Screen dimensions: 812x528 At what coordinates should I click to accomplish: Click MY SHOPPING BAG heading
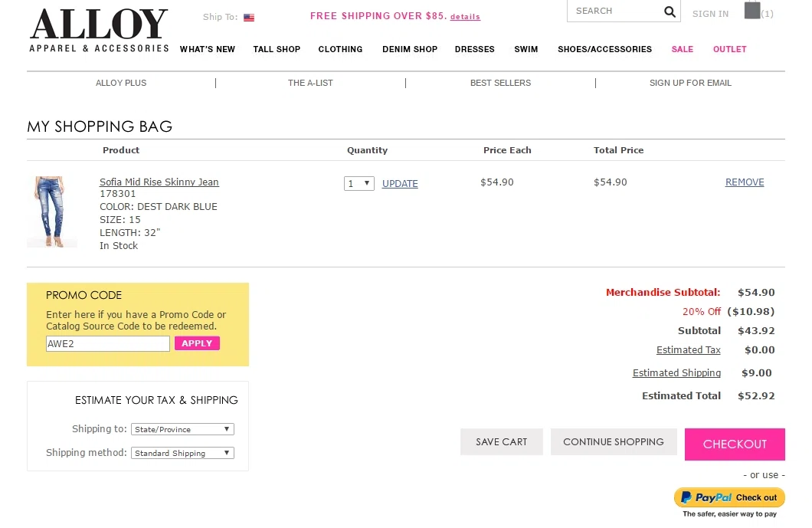pyautogui.click(x=100, y=126)
